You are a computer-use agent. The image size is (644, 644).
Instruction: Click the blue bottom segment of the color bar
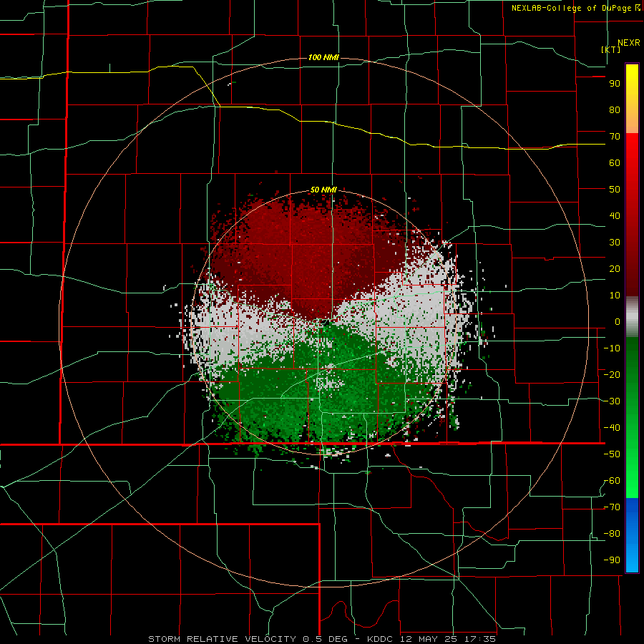(632, 535)
